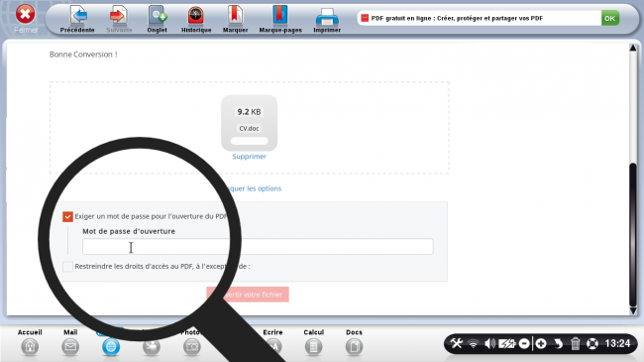Go forward with the Suivante button
This screenshot has width=644, height=362.
(119, 19)
